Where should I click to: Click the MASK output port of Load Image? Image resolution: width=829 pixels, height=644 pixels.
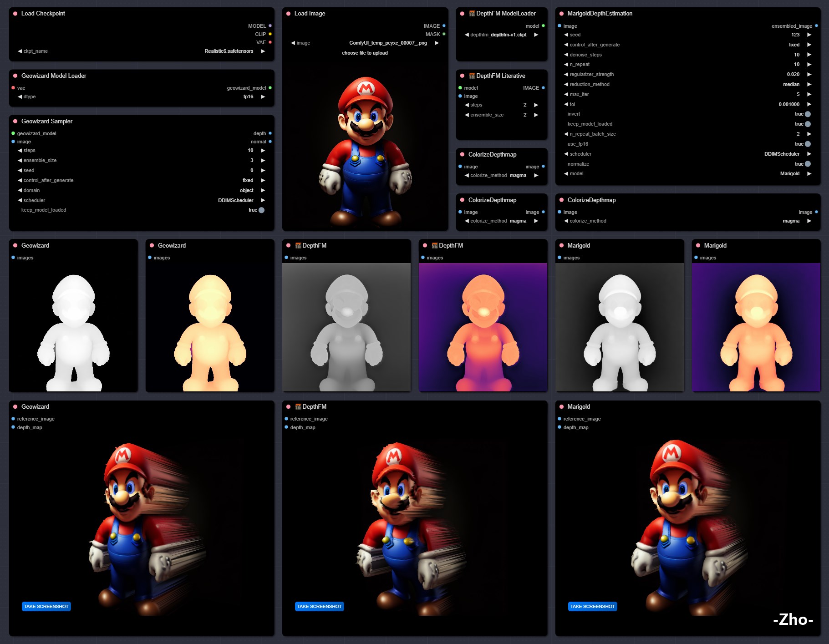pos(444,34)
